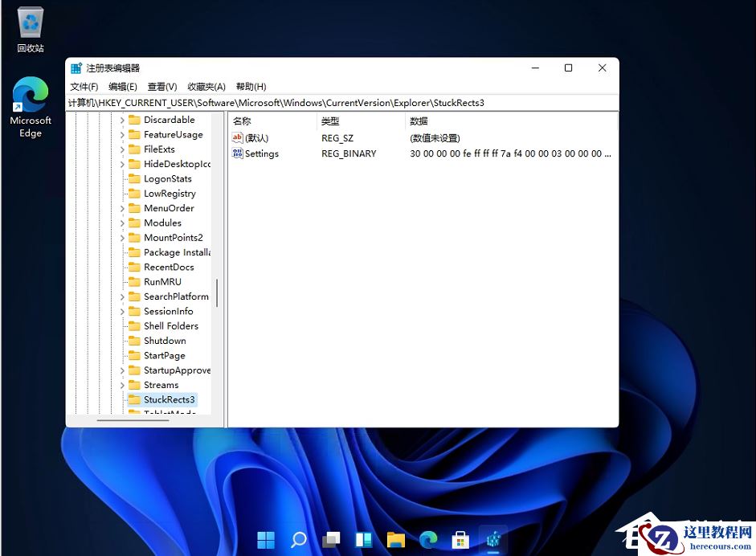Screen dimensions: 756x556
Task: Select the StuckRects3 registry key
Action: 170,399
